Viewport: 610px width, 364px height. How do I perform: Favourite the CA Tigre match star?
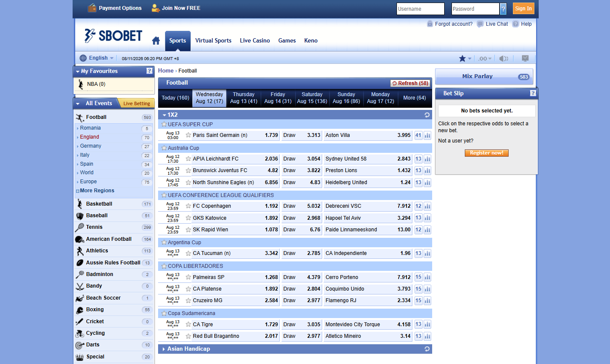188,325
